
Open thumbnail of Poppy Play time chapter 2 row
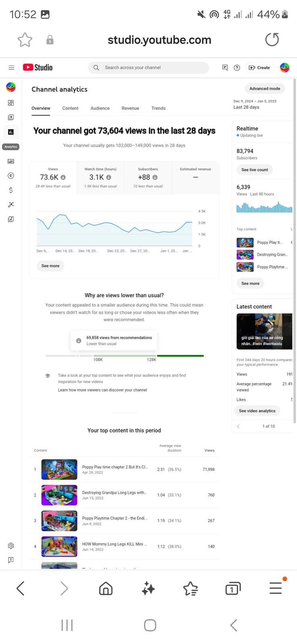pyautogui.click(x=59, y=469)
